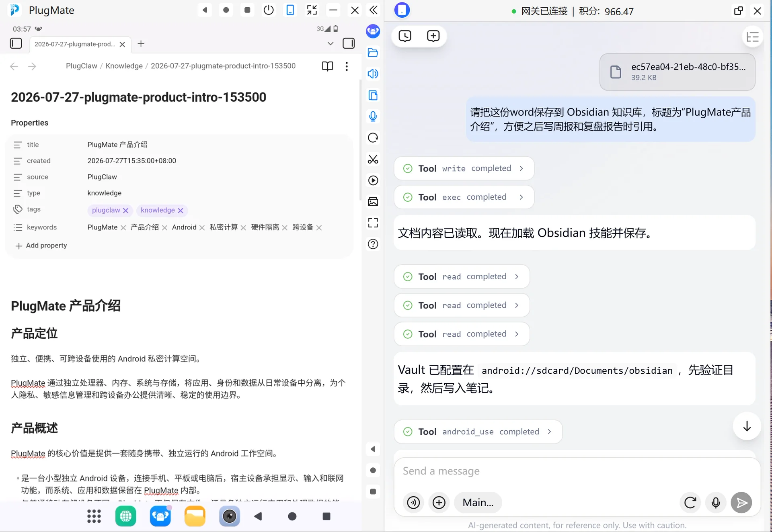Image resolution: width=772 pixels, height=532 pixels.
Task: Launch the blue robot app in dock
Action: 160,516
